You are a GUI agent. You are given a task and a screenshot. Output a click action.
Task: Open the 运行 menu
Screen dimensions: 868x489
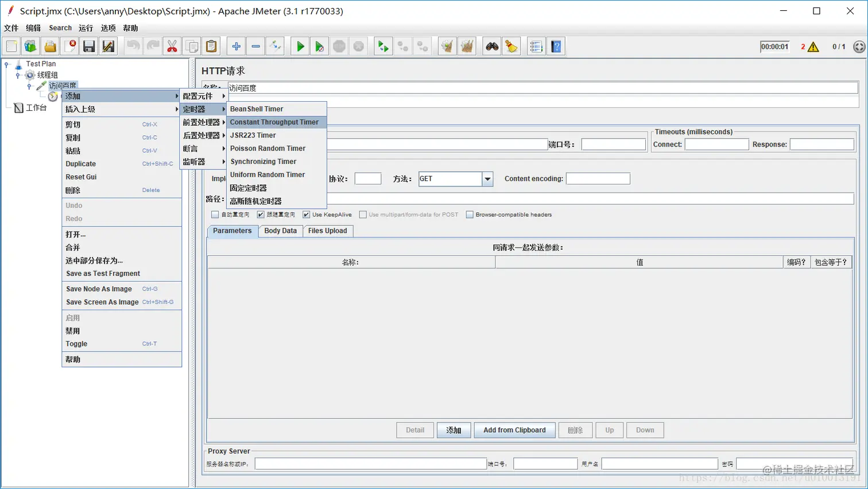[86, 28]
